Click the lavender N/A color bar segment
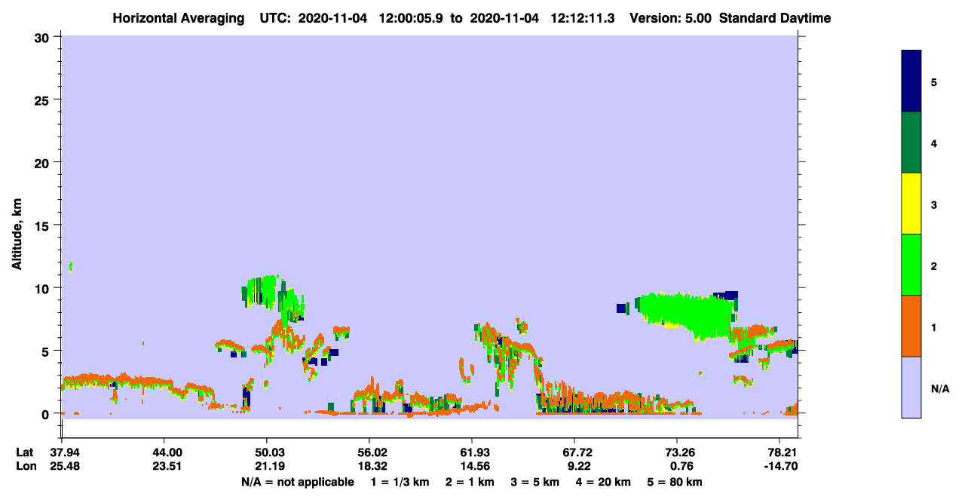Viewport: 980px width, 503px height. click(x=911, y=387)
